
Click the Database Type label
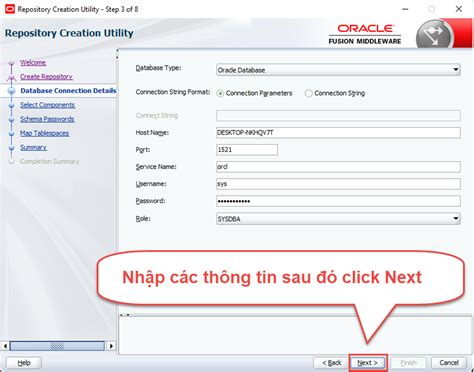(x=158, y=68)
